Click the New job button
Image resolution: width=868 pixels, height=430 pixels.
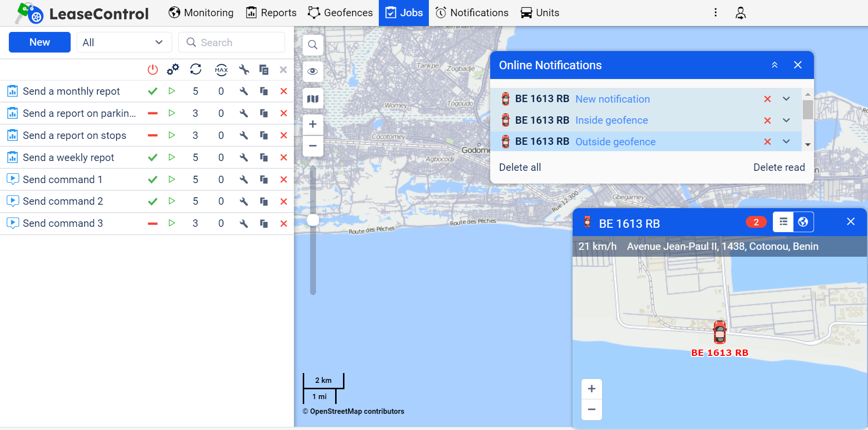(x=40, y=43)
